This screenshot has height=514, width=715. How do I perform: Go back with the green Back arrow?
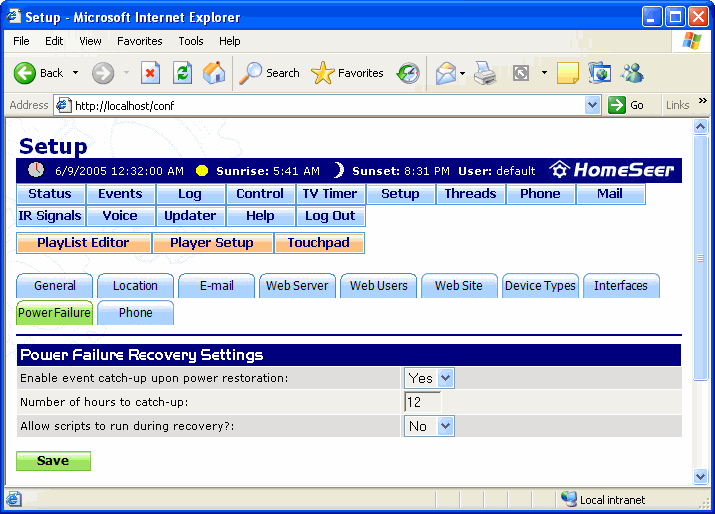click(x=25, y=73)
